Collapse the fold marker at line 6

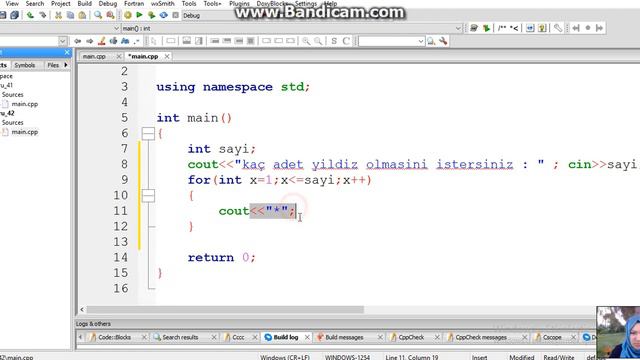[148, 133]
